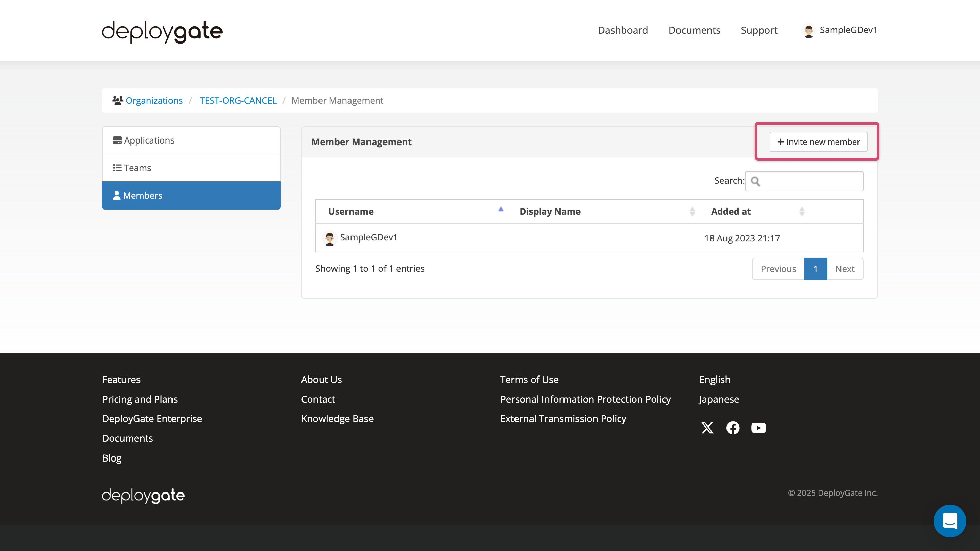Screen dimensions: 980x551
Task: Open the X (Twitter) social link
Action: (707, 428)
